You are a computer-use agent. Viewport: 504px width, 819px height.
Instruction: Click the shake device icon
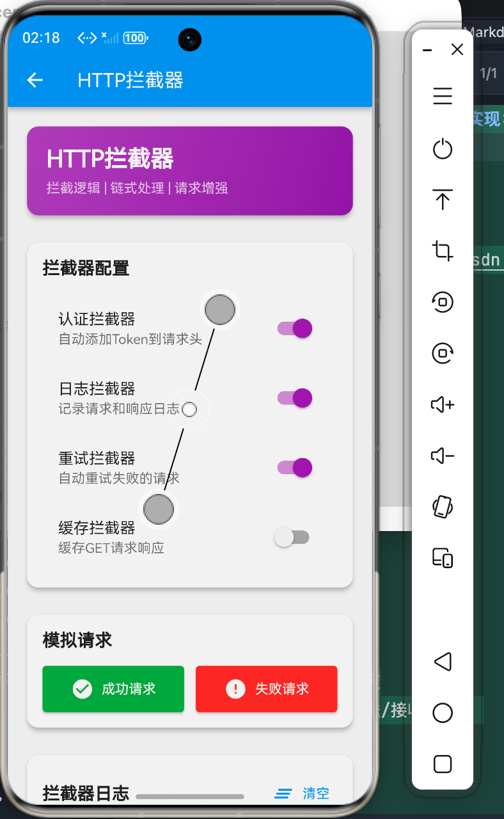coord(443,507)
